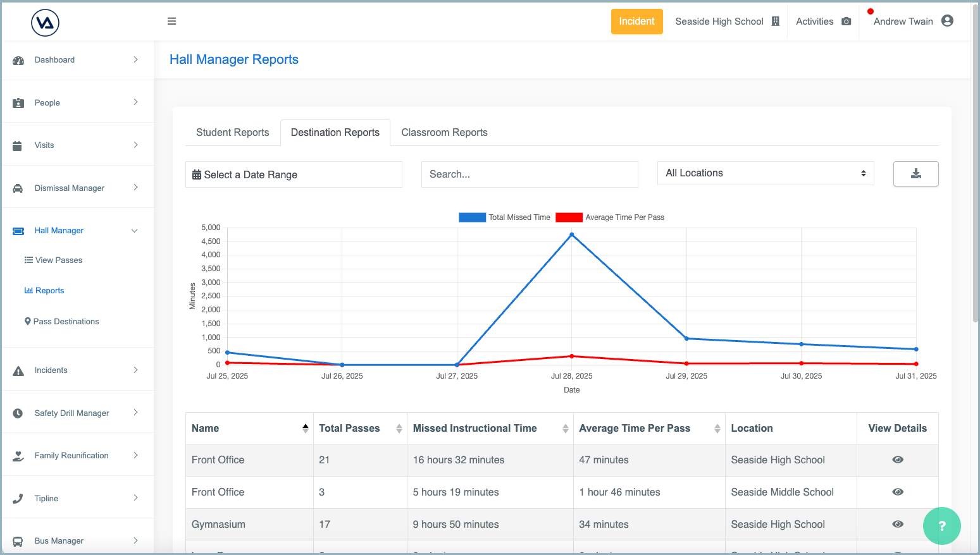Expand the Bus Manager chevron
Screen dimensions: 980x555
(135, 540)
